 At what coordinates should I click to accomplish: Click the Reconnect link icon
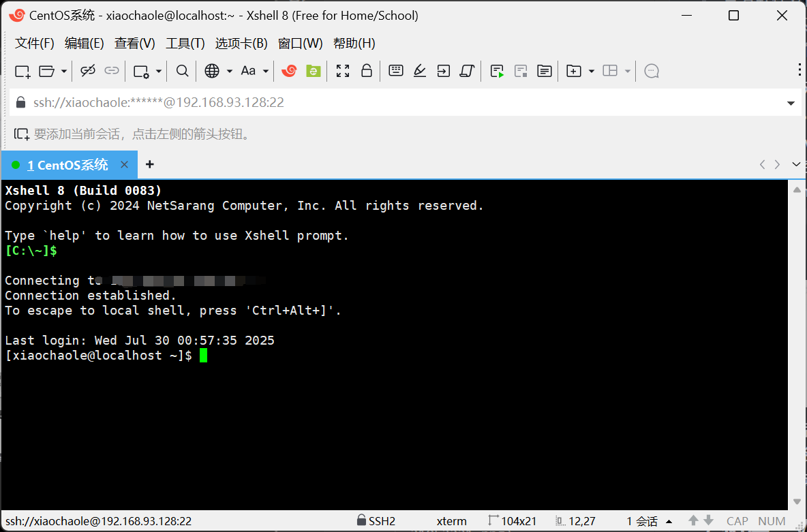pyautogui.click(x=112, y=71)
